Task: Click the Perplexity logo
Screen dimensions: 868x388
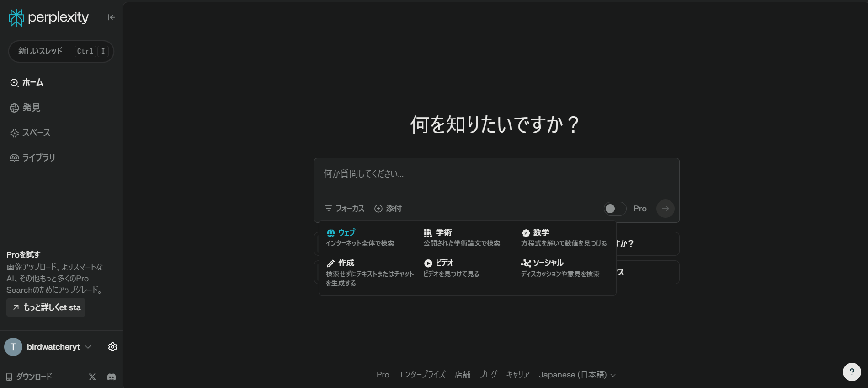Action: (48, 17)
